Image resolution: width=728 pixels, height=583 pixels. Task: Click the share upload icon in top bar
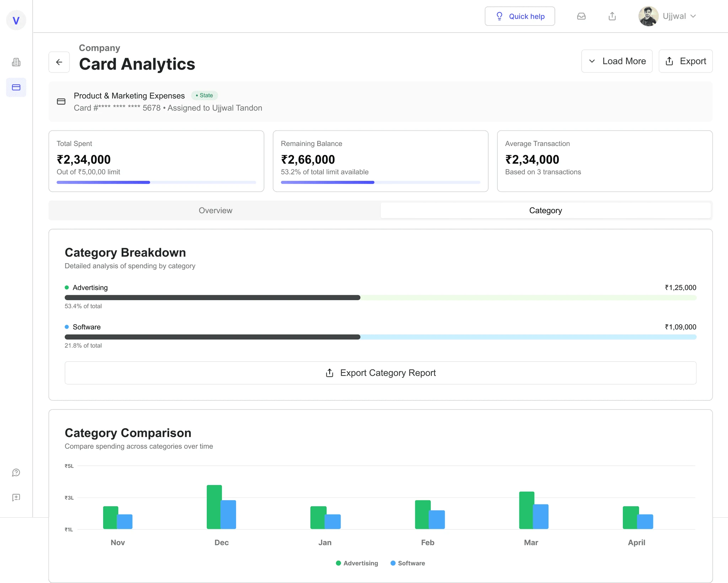[x=612, y=16]
